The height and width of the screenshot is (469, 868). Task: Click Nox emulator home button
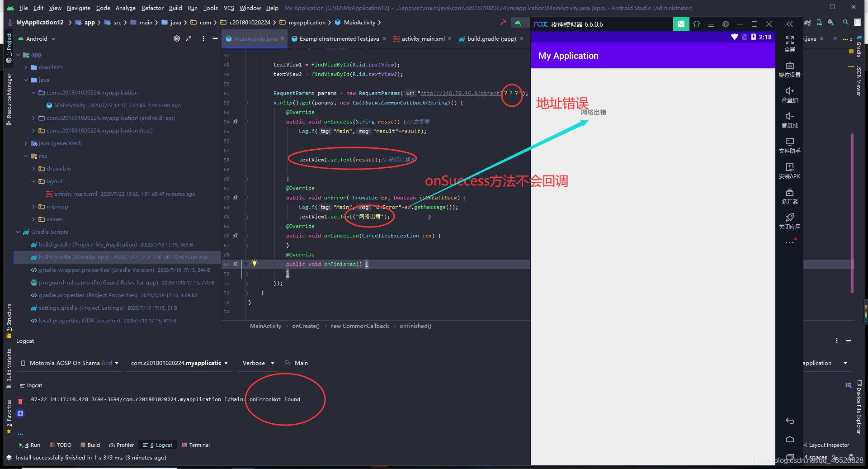tap(789, 439)
